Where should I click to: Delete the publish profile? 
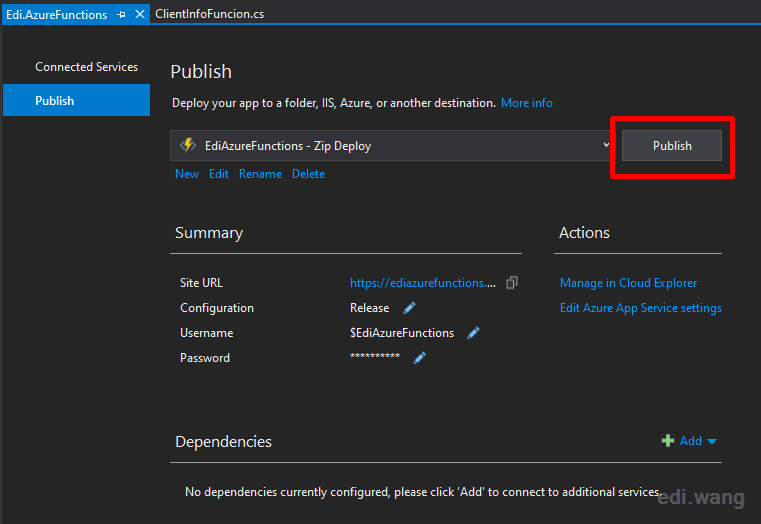pos(308,174)
